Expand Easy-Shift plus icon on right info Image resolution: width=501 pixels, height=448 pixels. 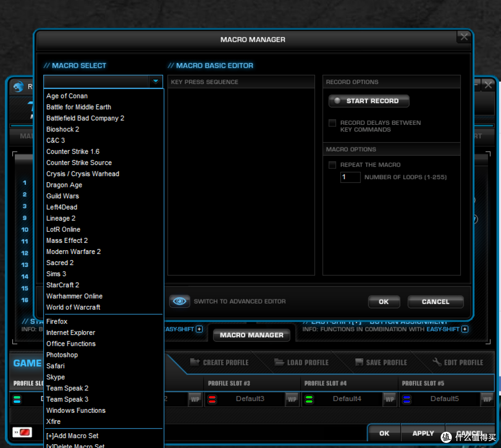click(465, 329)
